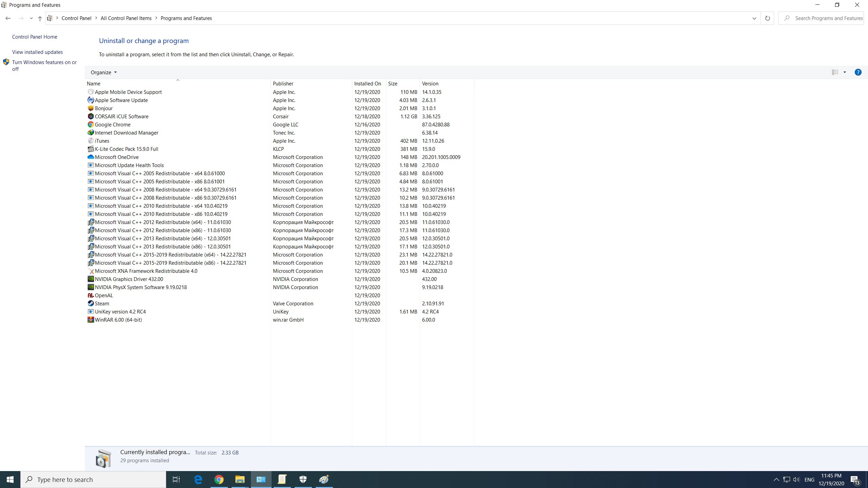This screenshot has width=868, height=488.
Task: Click the Google Chrome icon
Action: 91,124
